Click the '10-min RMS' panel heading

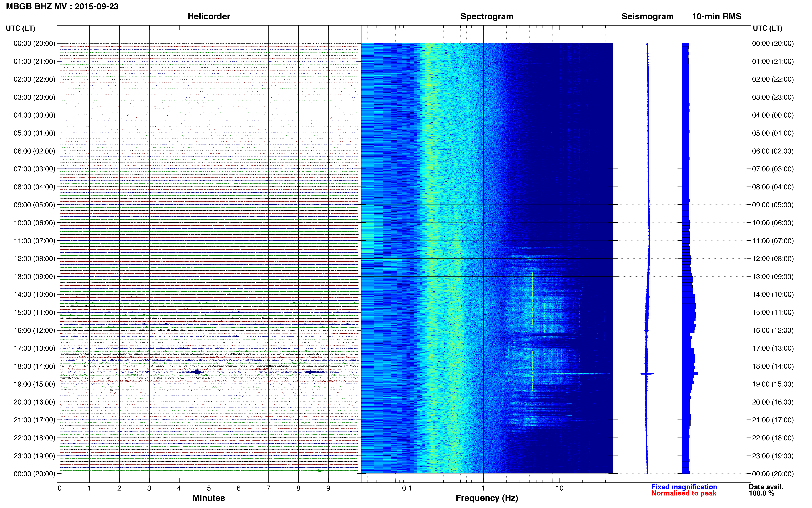tap(717, 16)
